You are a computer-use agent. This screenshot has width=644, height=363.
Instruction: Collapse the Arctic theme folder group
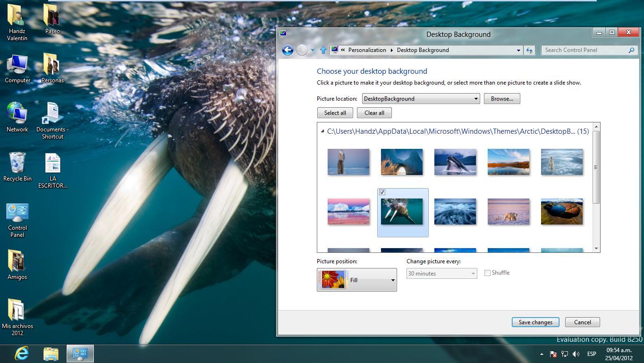pyautogui.click(x=322, y=131)
